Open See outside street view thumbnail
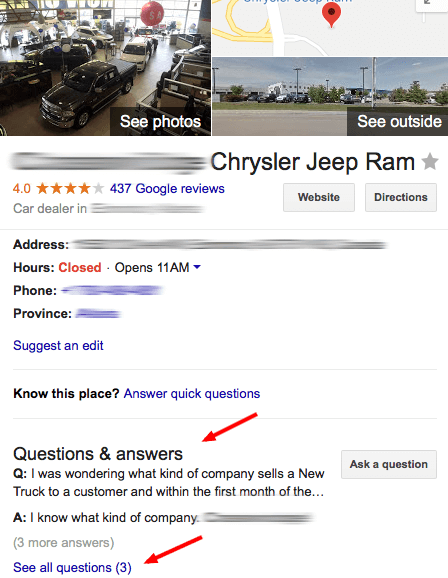 tap(330, 97)
